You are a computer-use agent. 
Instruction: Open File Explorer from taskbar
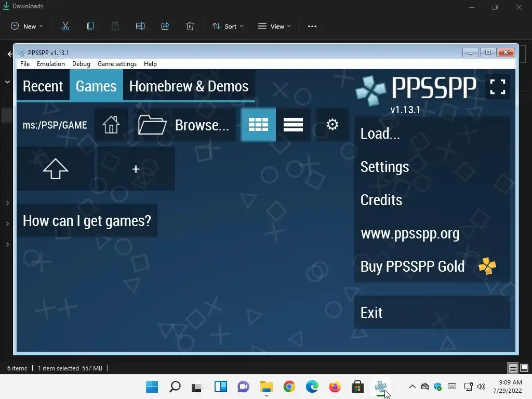pyautogui.click(x=267, y=387)
